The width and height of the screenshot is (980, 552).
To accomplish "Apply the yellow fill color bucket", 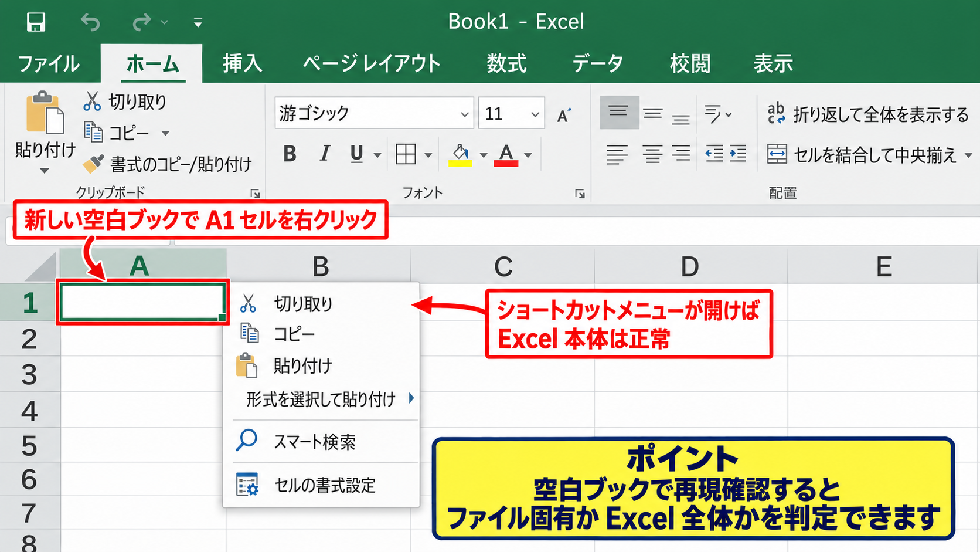I will click(x=460, y=155).
